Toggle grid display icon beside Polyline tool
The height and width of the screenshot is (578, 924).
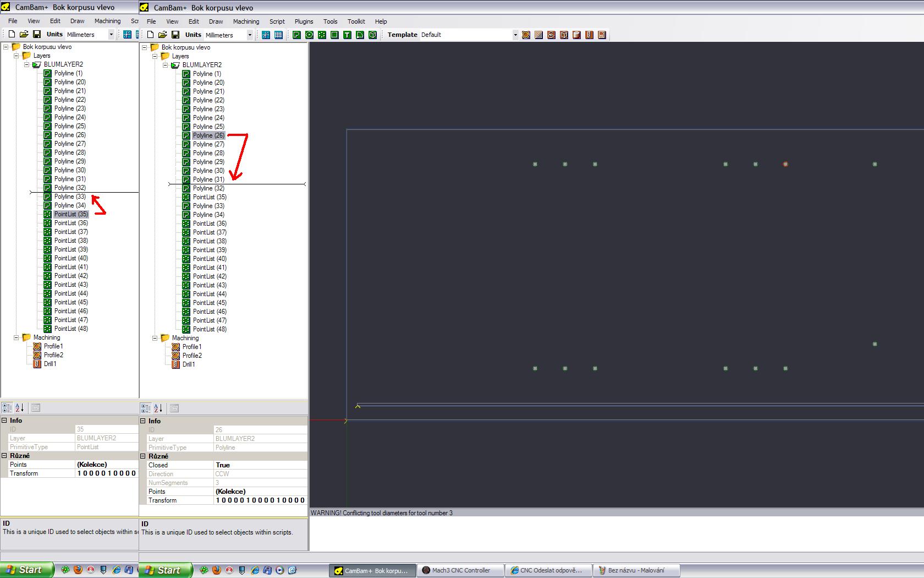(279, 35)
